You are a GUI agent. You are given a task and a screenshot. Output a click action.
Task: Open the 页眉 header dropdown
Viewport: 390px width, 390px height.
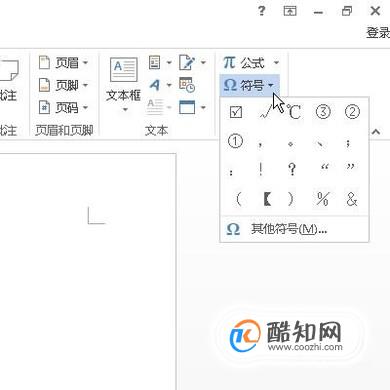tap(63, 62)
